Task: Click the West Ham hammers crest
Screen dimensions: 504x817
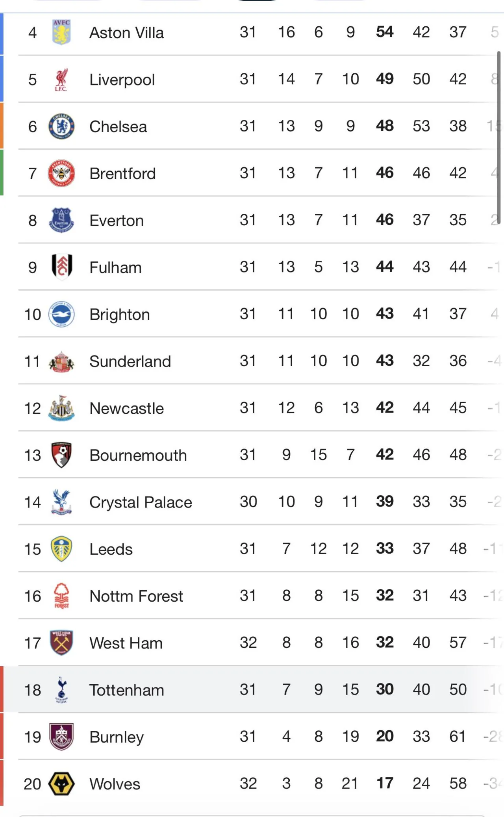Action: pyautogui.click(x=61, y=643)
